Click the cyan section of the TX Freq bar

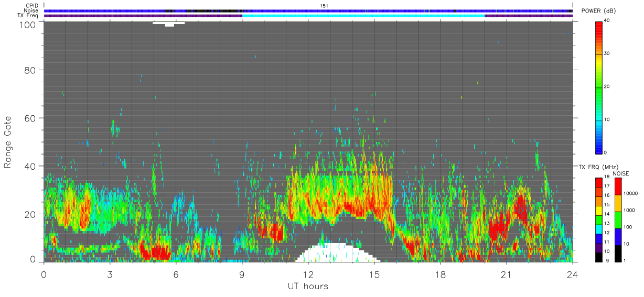tap(363, 16)
